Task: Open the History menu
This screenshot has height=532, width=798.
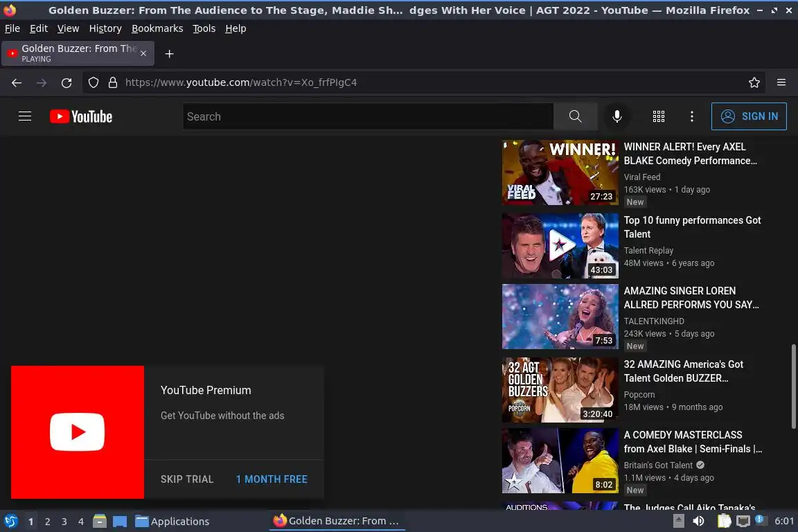Action: pyautogui.click(x=105, y=28)
